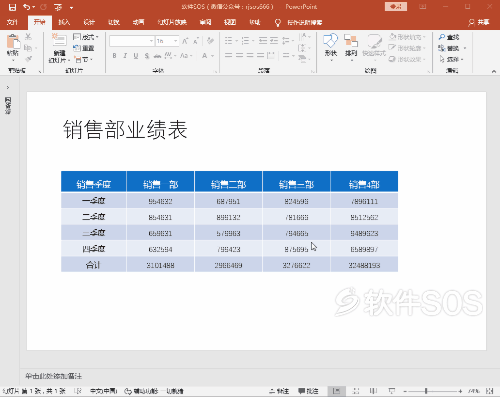This screenshot has height=397, width=500.
Task: Click the Find magnifier icon
Action: [442, 37]
